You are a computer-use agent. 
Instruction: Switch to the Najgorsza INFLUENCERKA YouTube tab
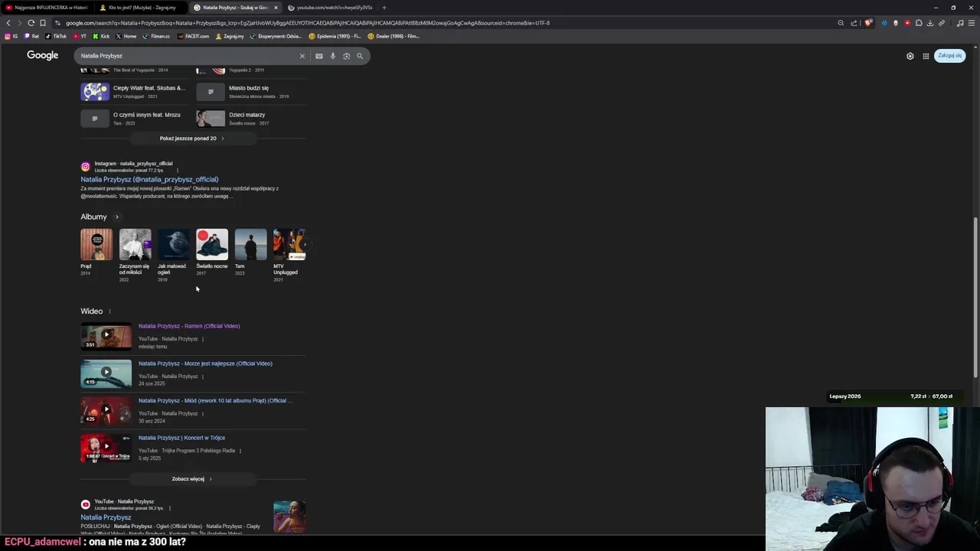46,8
